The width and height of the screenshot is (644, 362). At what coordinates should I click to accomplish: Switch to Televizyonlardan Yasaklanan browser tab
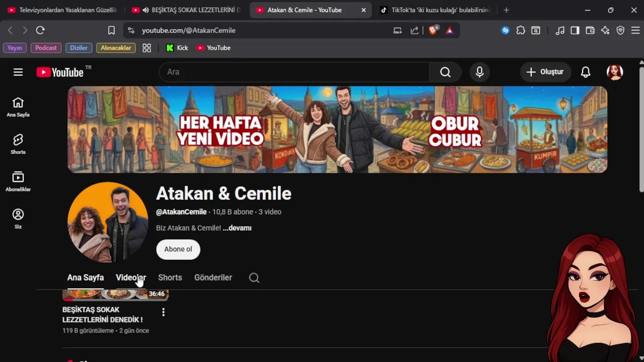pos(62,10)
